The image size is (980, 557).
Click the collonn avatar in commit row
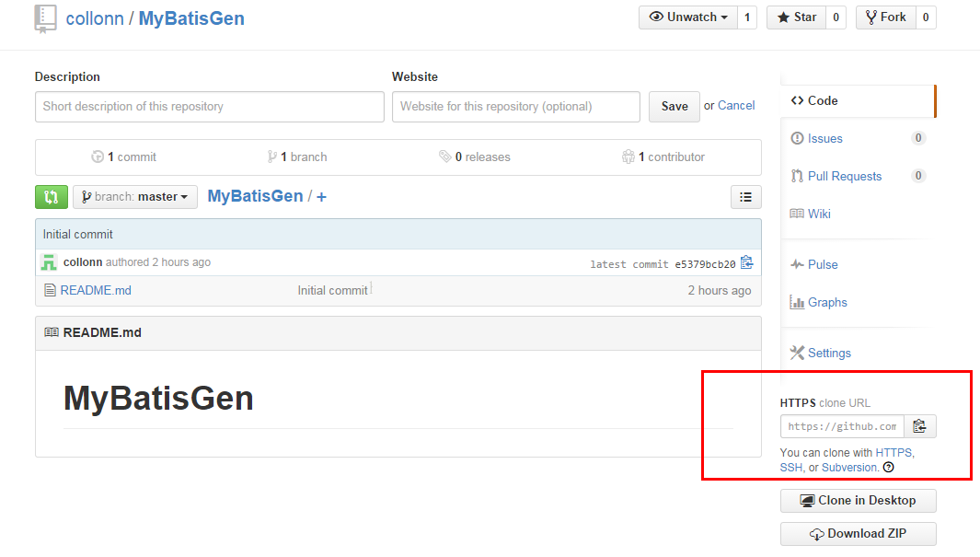tap(49, 262)
